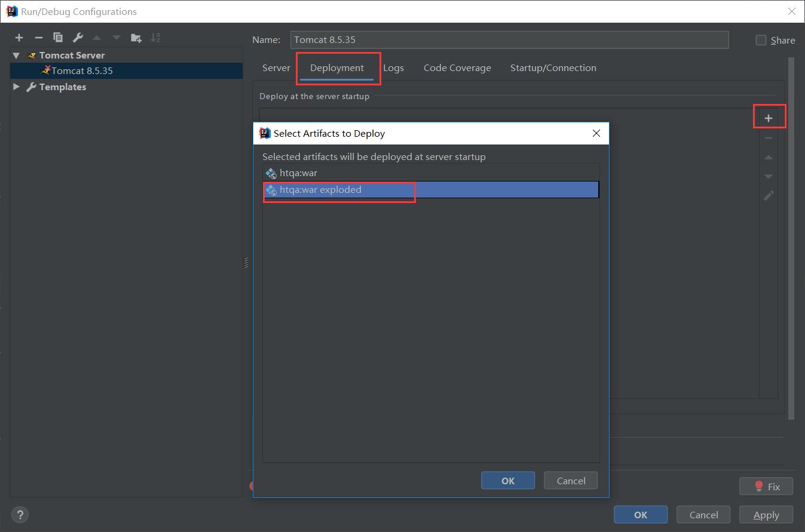805x532 pixels.
Task: Switch to the Deployment tab
Action: (x=337, y=67)
